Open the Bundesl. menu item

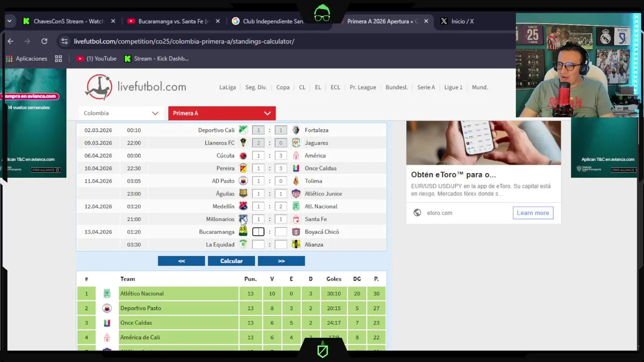396,87
